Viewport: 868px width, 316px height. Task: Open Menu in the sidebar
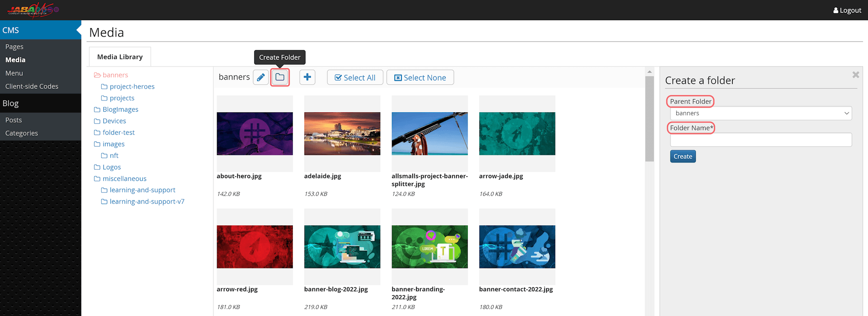[14, 73]
